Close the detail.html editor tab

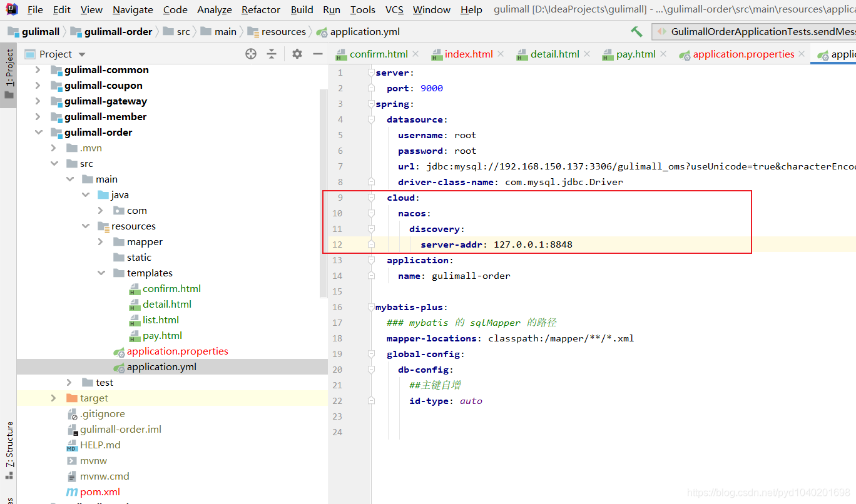pyautogui.click(x=587, y=54)
